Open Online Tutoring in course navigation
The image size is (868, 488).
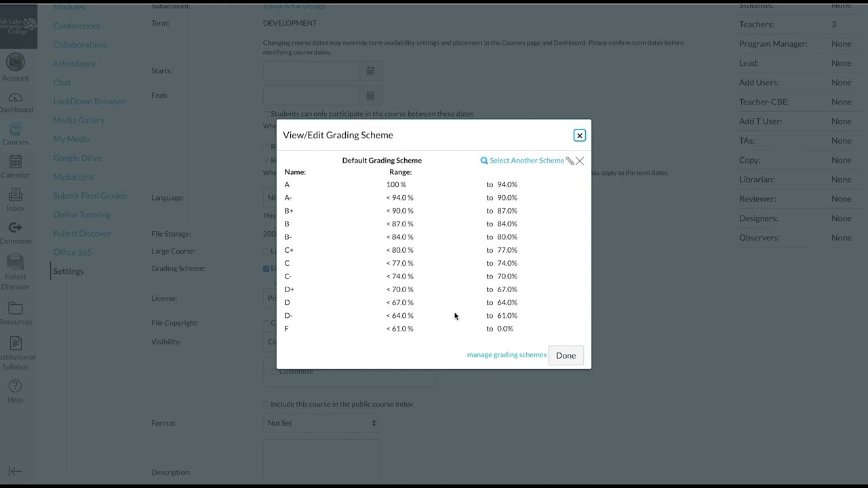pos(81,215)
